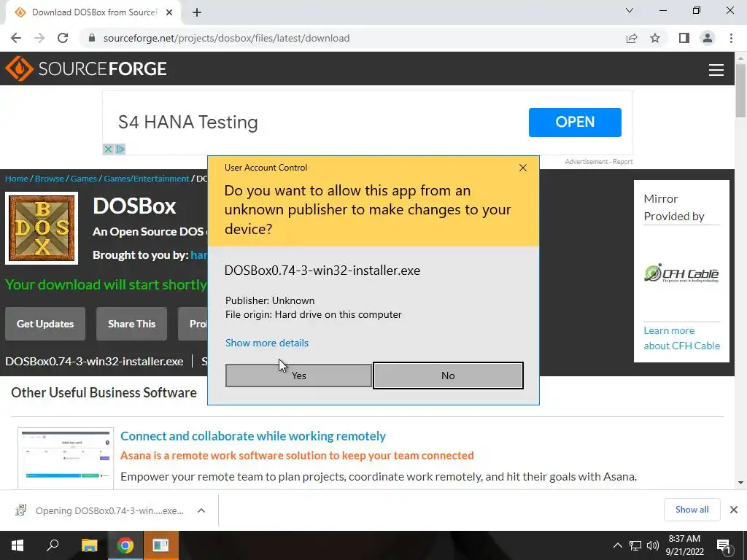Click the network tray icon
747x560 pixels.
click(x=635, y=545)
